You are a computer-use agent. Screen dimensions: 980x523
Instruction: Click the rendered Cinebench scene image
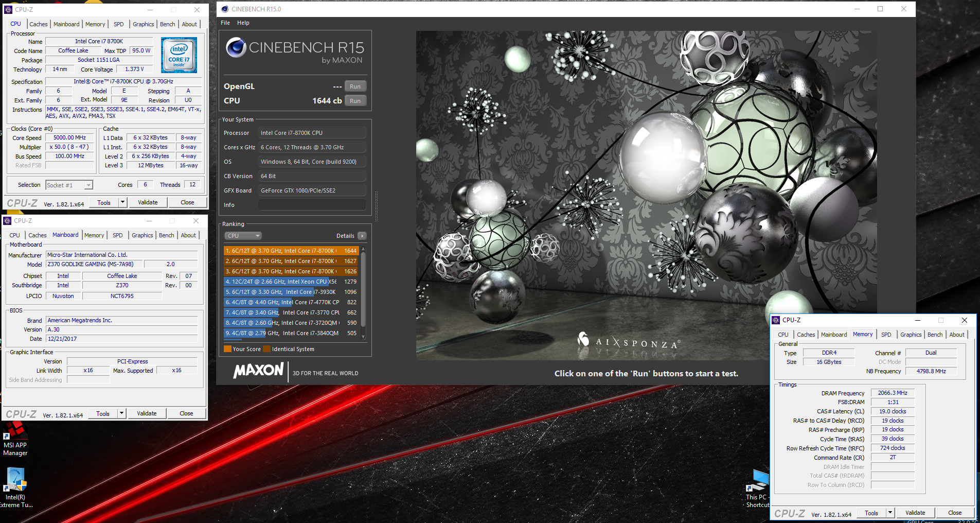click(646, 196)
